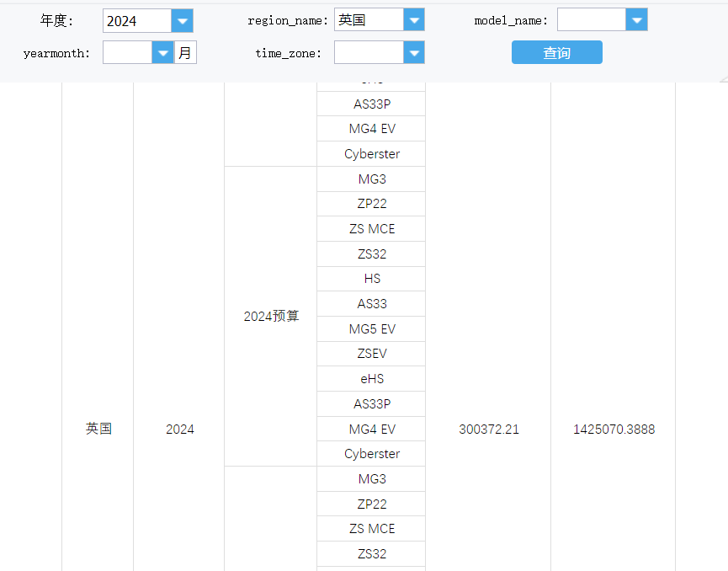Viewport: 728px width, 571px height.
Task: Focus the empty model_name field
Action: click(x=592, y=20)
